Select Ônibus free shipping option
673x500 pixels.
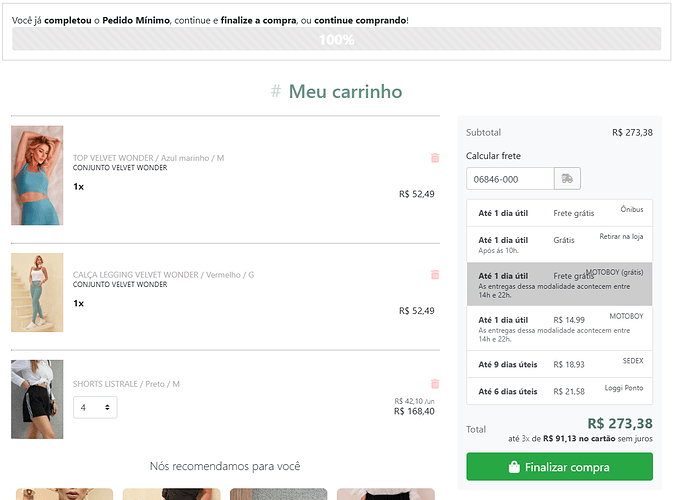point(559,213)
